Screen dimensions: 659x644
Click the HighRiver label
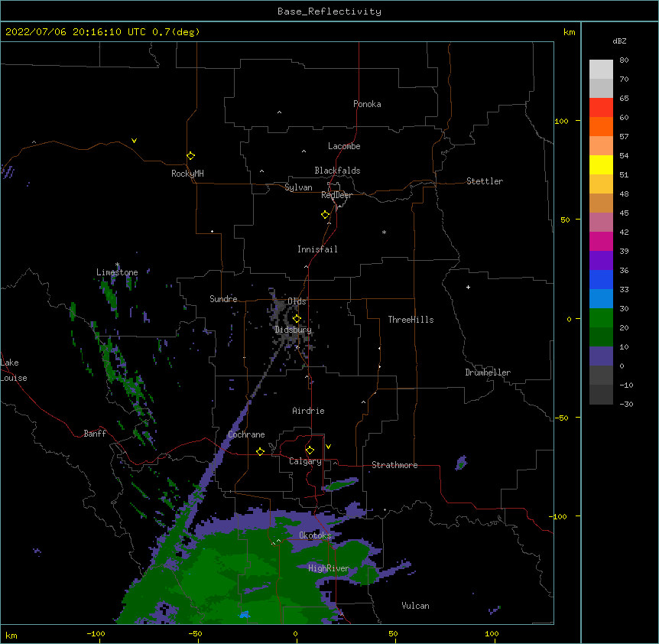329,568
